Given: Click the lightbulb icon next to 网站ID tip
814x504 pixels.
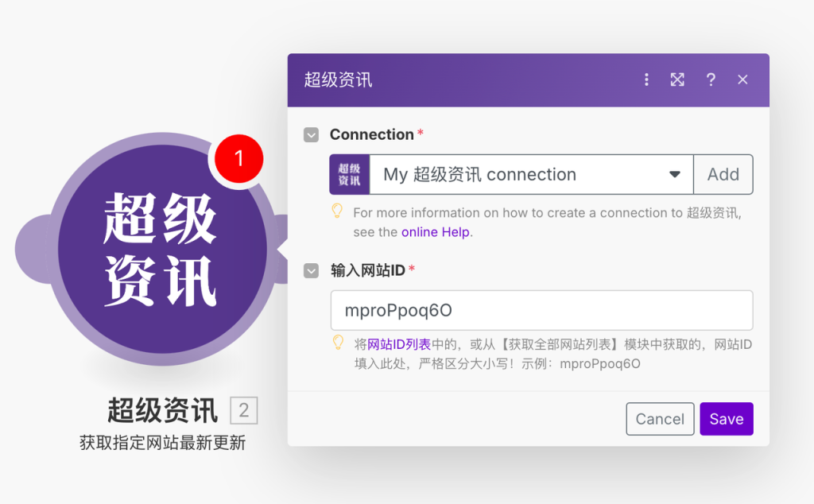Looking at the screenshot, I should click(x=337, y=344).
